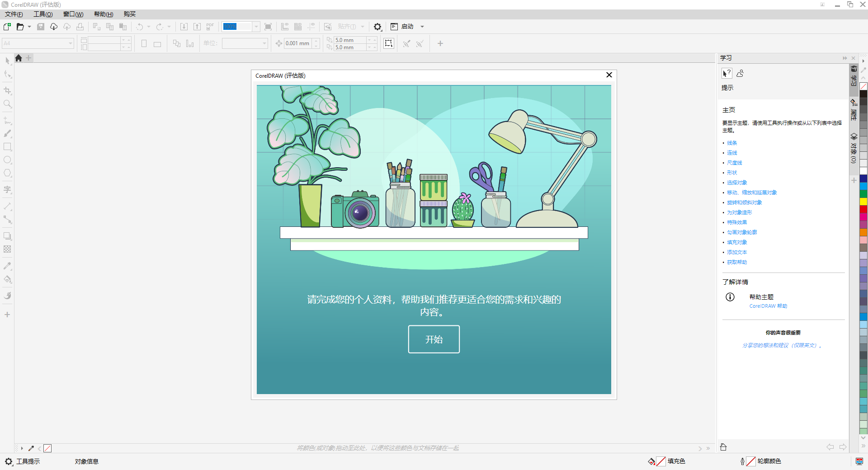This screenshot has width=868, height=470.
Task: Select the Ellipse tool
Action: tap(7, 160)
